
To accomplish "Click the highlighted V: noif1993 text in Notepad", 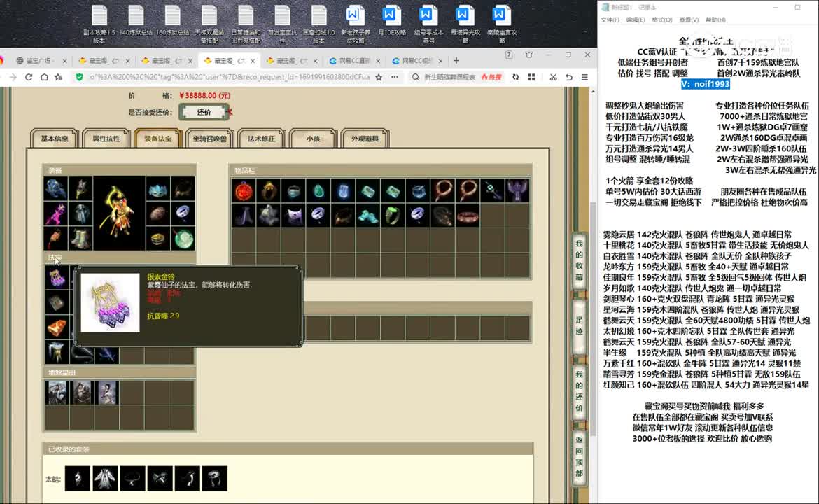I will (705, 84).
